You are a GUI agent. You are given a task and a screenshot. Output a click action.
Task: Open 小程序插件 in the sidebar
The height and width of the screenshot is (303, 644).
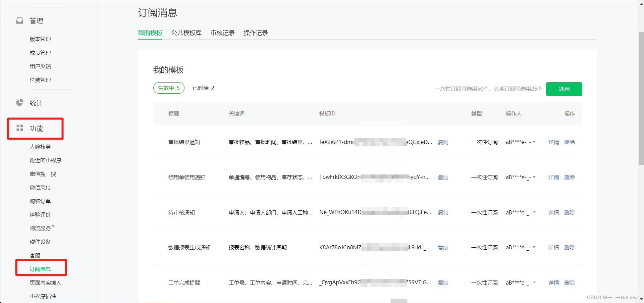tap(43, 296)
